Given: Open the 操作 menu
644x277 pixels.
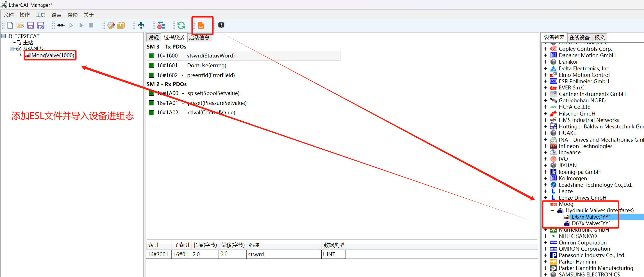Looking at the screenshot, I should click(x=24, y=15).
